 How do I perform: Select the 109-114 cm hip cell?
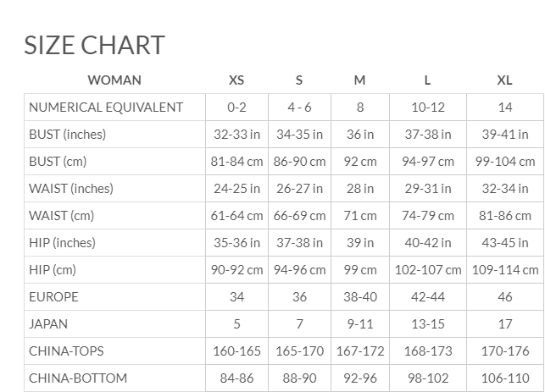[x=505, y=270]
